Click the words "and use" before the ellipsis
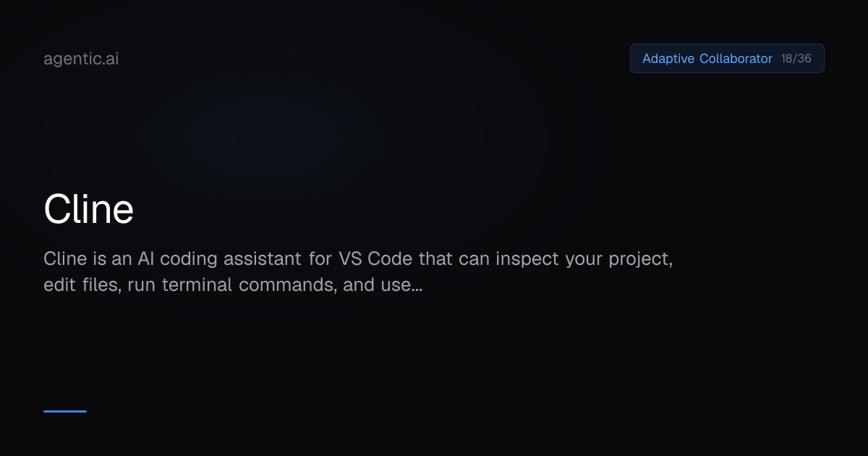Viewport: 868px width, 456px height. click(x=376, y=284)
